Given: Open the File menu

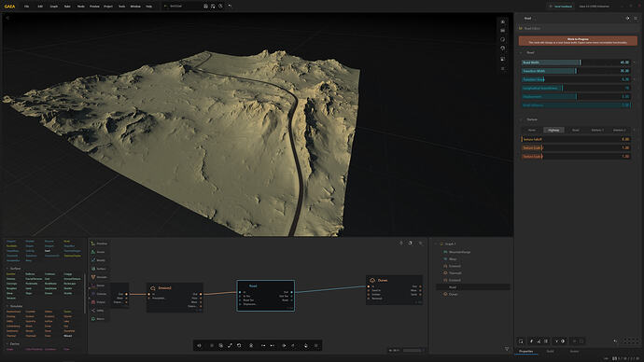Looking at the screenshot, I should 27,7.
